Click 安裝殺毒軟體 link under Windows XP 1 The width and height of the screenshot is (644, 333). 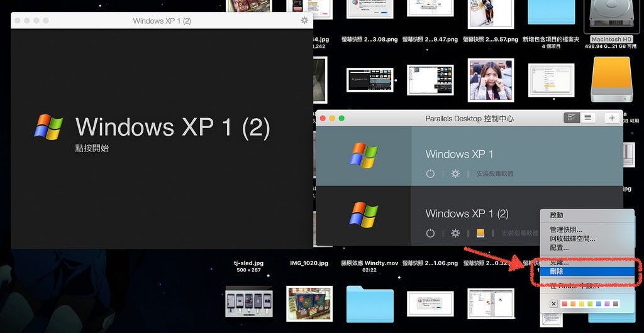[495, 174]
